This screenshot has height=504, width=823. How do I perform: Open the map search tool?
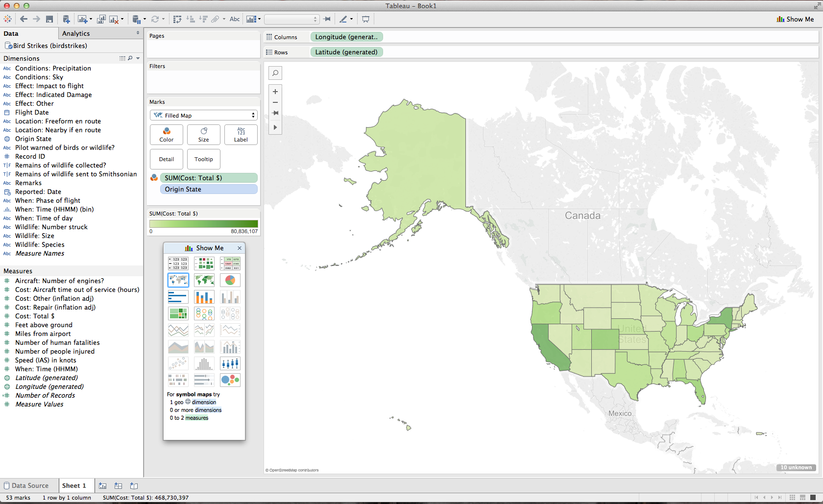click(275, 73)
